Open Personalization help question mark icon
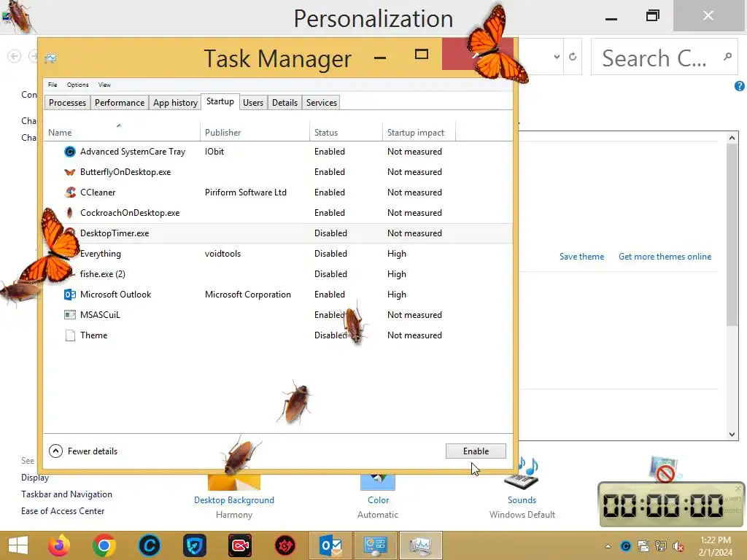This screenshot has width=747, height=560. click(x=740, y=86)
